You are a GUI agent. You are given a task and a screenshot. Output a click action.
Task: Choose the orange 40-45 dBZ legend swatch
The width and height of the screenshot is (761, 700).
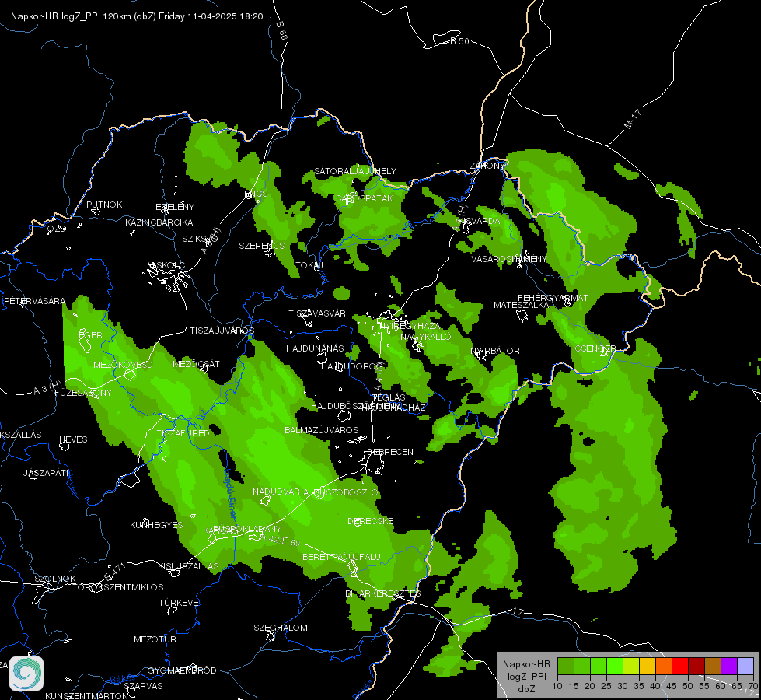(x=664, y=666)
